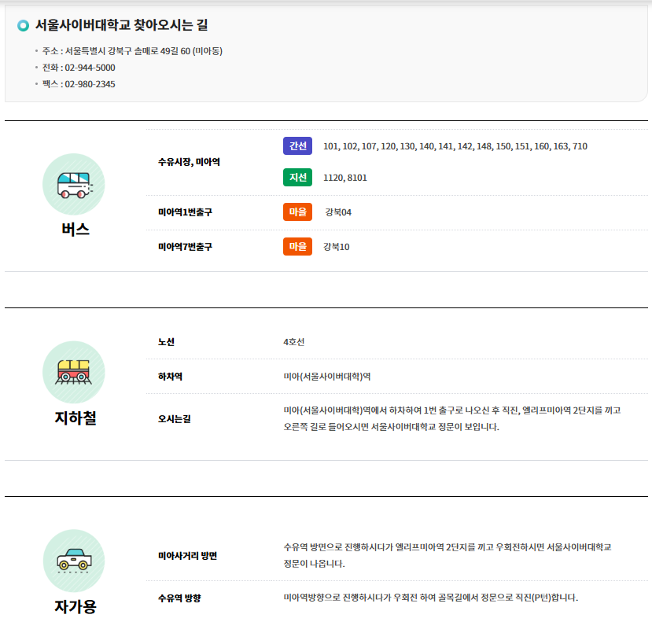Click the subway train icon above 지하철
This screenshot has height=644, width=652.
tap(74, 372)
